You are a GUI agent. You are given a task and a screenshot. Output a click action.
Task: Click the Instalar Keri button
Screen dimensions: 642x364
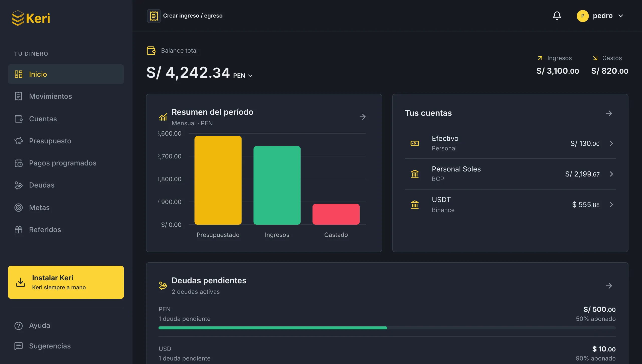(x=66, y=282)
